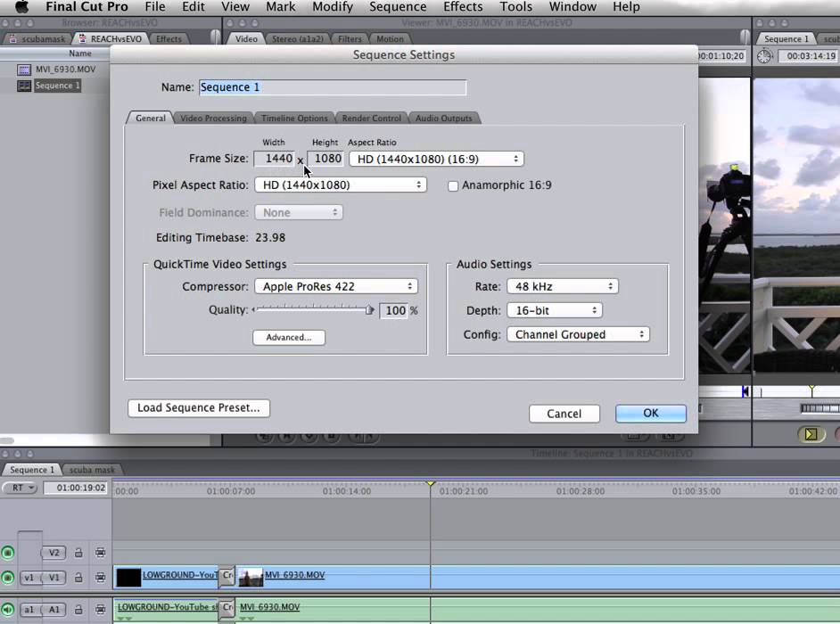
Task: Select the Filters tab in Viewer
Action: tap(350, 39)
